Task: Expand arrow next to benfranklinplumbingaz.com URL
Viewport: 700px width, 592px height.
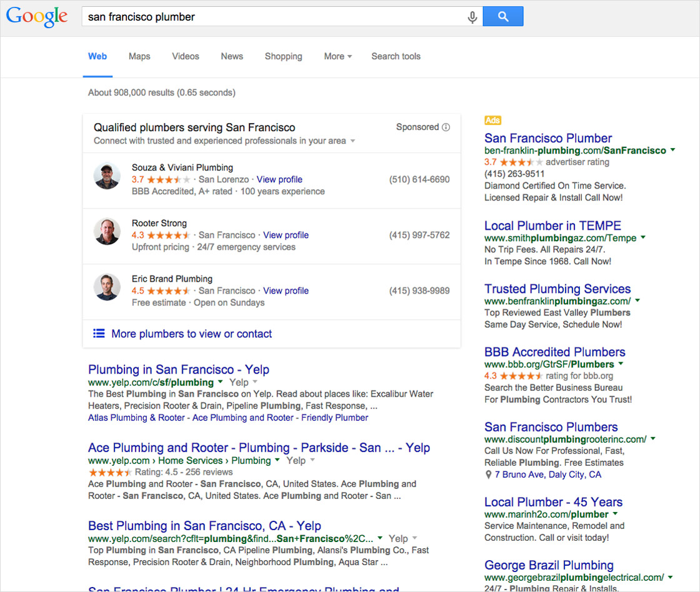Action: pos(637,301)
